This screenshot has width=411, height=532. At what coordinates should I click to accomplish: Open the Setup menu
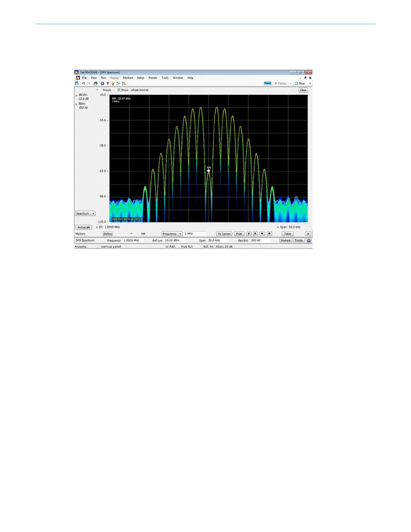(140, 78)
